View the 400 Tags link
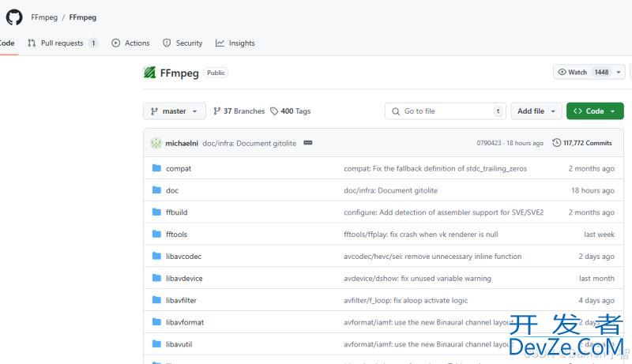This screenshot has height=364, width=632. (x=291, y=111)
